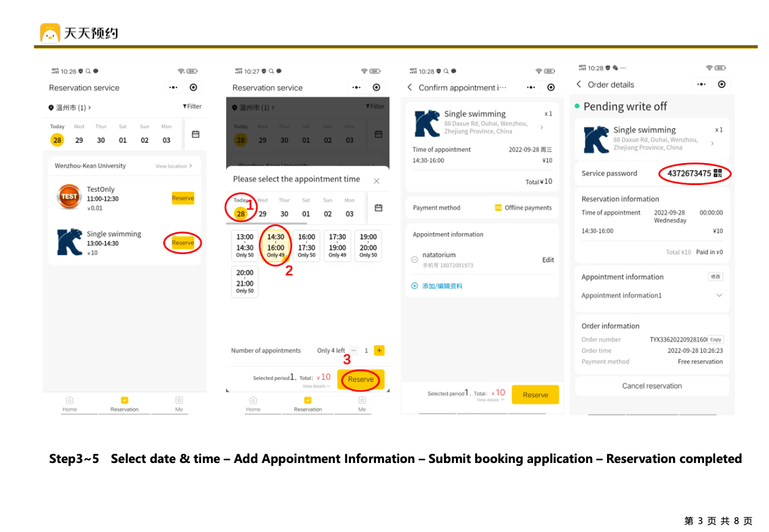Tap the three-dots menu on the 10:27 screen
769x532 pixels.
357,87
